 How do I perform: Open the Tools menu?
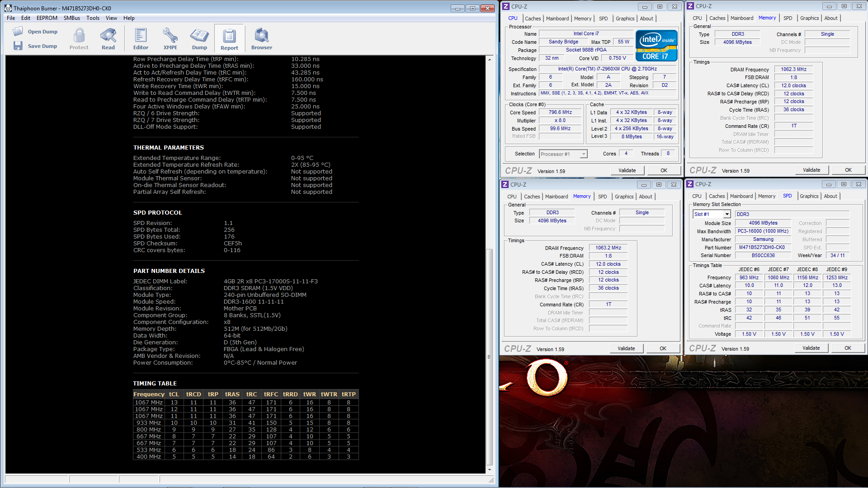point(93,18)
